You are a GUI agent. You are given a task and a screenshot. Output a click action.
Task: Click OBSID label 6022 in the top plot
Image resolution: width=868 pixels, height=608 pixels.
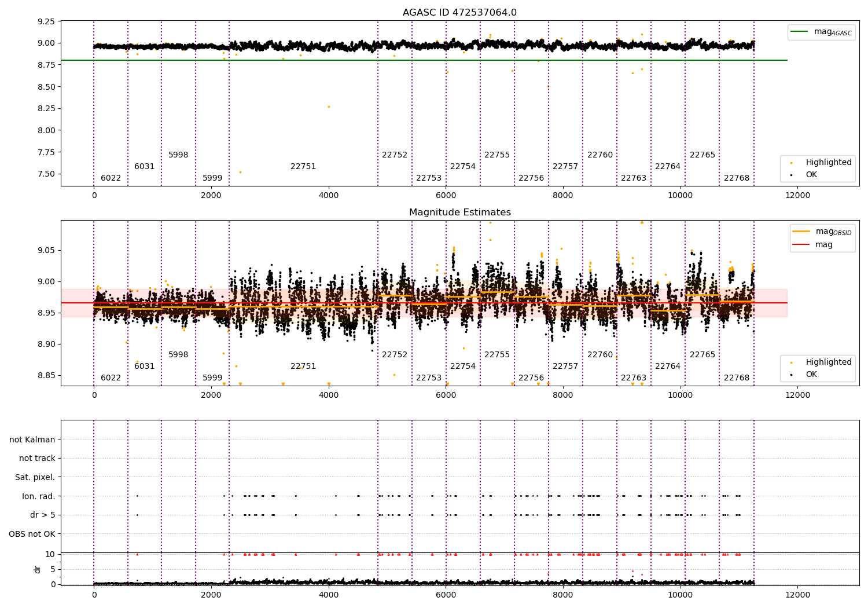tap(111, 178)
